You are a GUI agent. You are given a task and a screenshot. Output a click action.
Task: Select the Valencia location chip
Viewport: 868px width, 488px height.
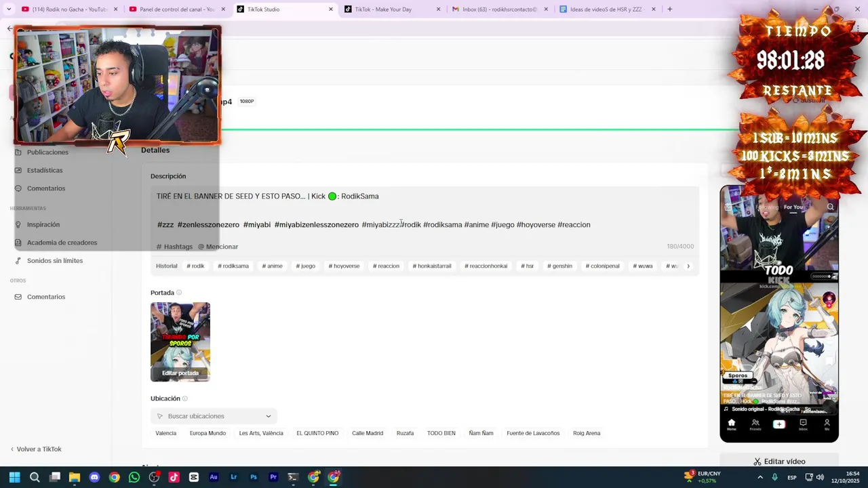click(165, 434)
